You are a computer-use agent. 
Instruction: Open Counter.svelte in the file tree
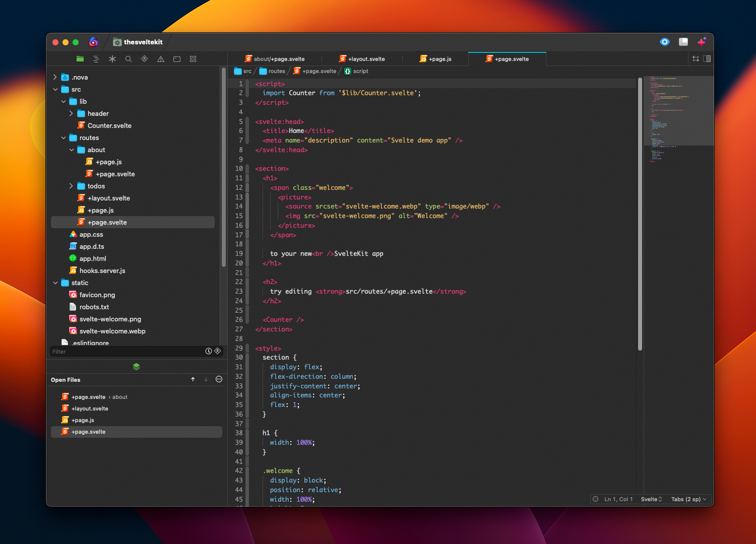coord(109,125)
